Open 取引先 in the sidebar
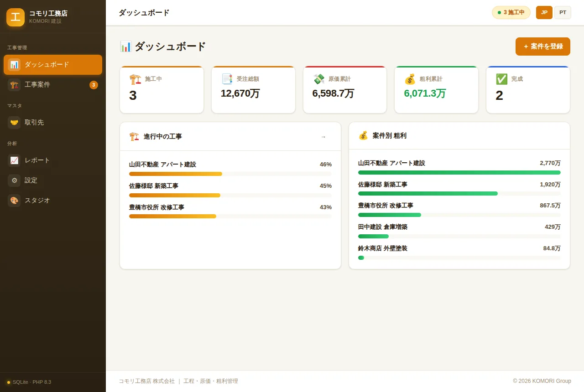584x392 pixels. point(53,123)
